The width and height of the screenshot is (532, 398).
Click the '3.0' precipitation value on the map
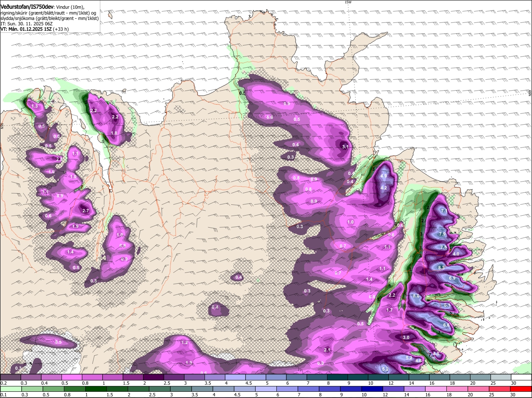(406, 338)
